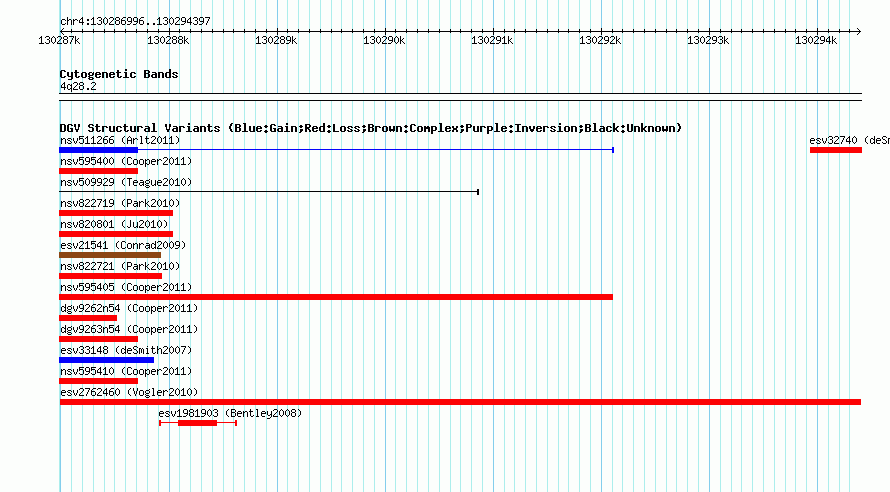
Task: Click the red bar under esv32740
Action: (x=836, y=150)
